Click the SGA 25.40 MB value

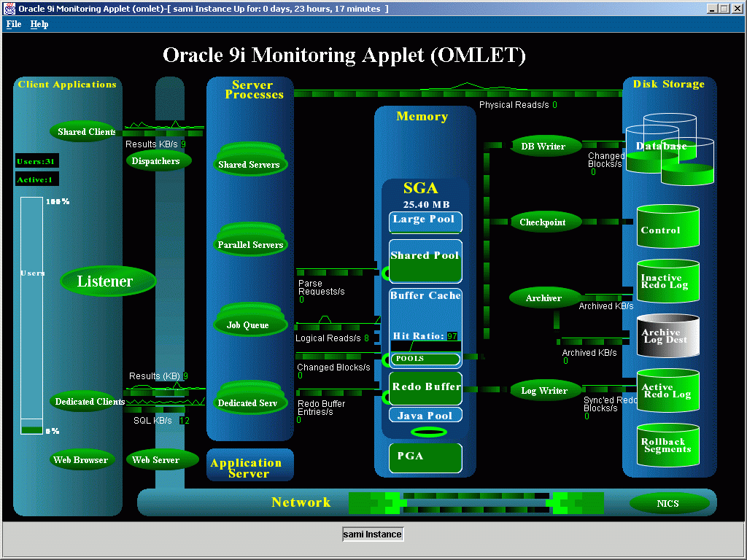click(x=426, y=205)
